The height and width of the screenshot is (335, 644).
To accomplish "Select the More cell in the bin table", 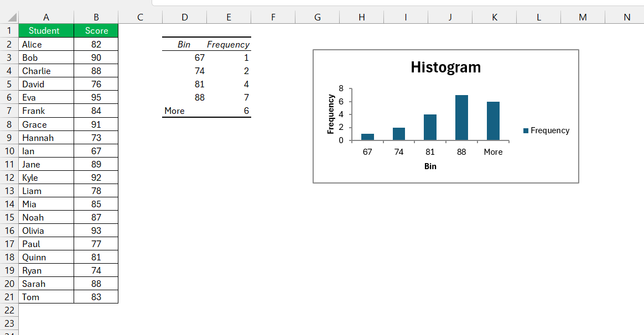I will click(x=173, y=111).
